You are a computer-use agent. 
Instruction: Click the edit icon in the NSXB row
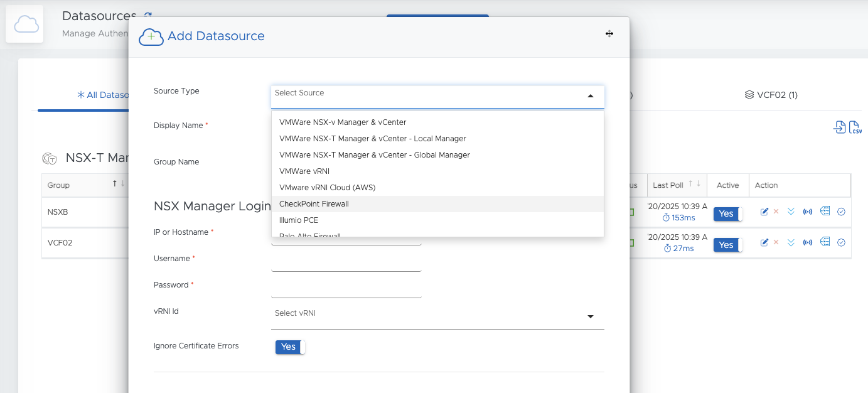764,212
